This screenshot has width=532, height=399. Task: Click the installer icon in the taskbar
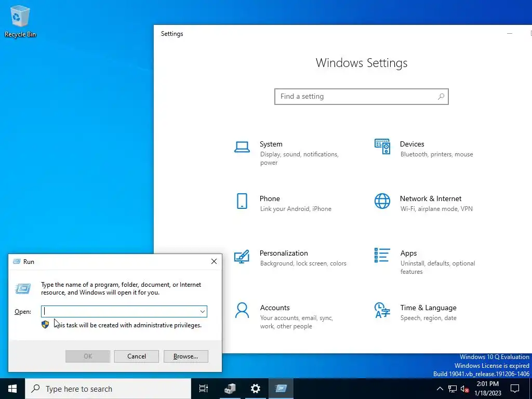coord(230,389)
